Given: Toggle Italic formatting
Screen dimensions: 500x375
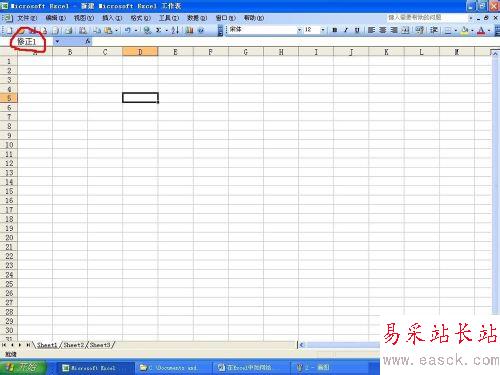Looking at the screenshot, I should point(346,30).
